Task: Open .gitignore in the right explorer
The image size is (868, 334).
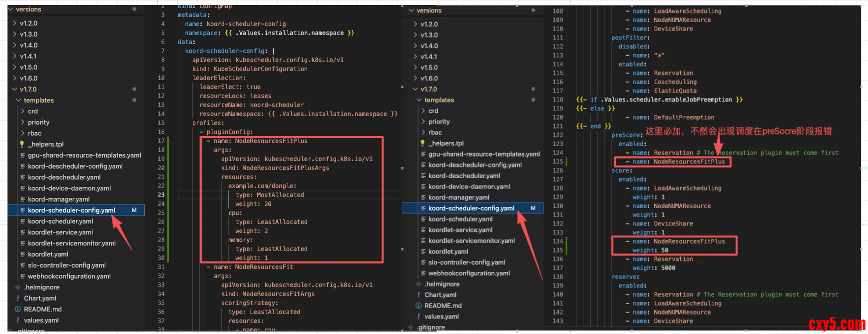Action: pyautogui.click(x=431, y=327)
